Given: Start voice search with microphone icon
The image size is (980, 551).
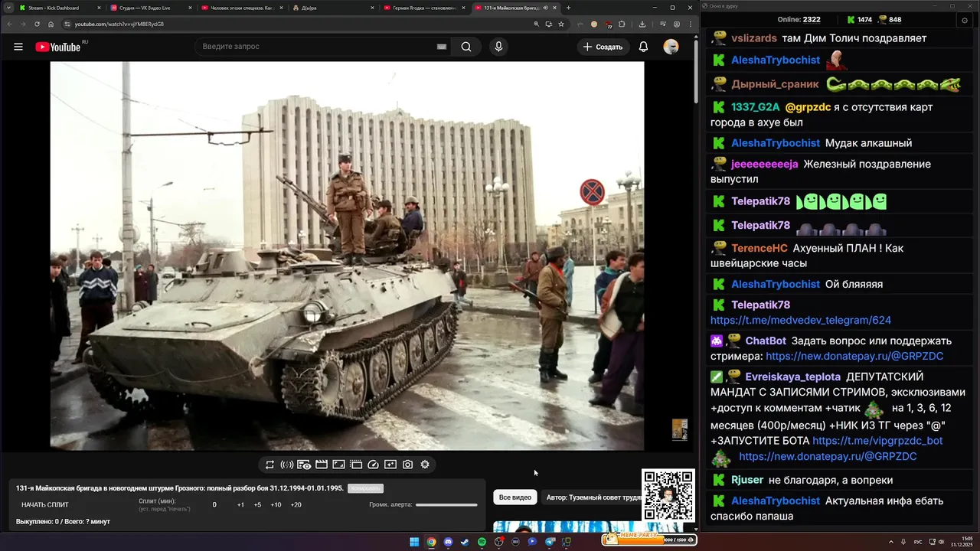Looking at the screenshot, I should [498, 47].
